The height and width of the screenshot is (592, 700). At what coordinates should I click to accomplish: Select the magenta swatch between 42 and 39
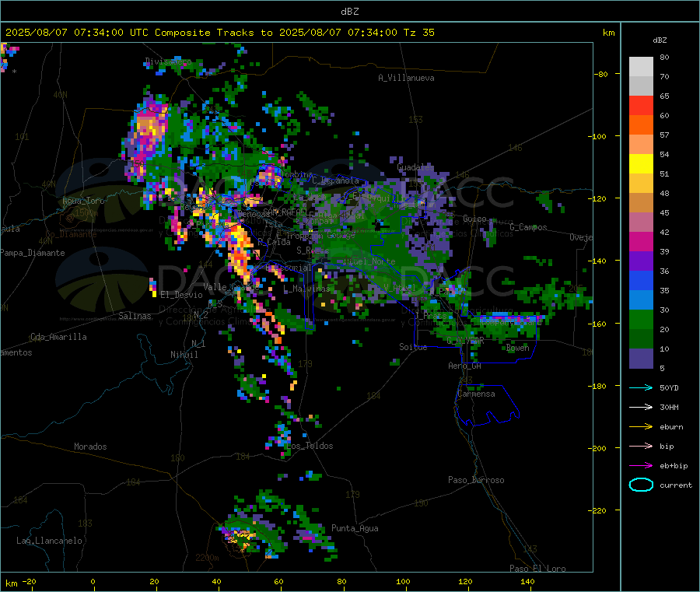[x=641, y=241]
